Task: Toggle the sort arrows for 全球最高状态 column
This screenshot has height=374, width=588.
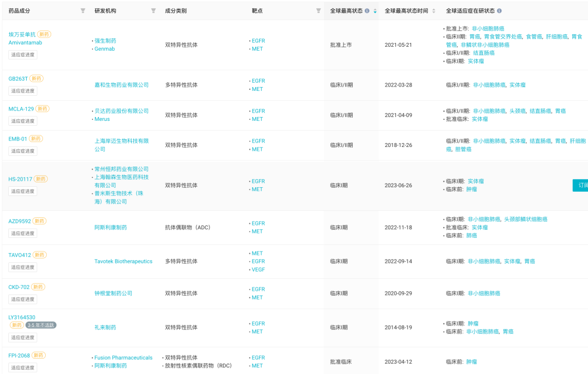Action: point(375,11)
